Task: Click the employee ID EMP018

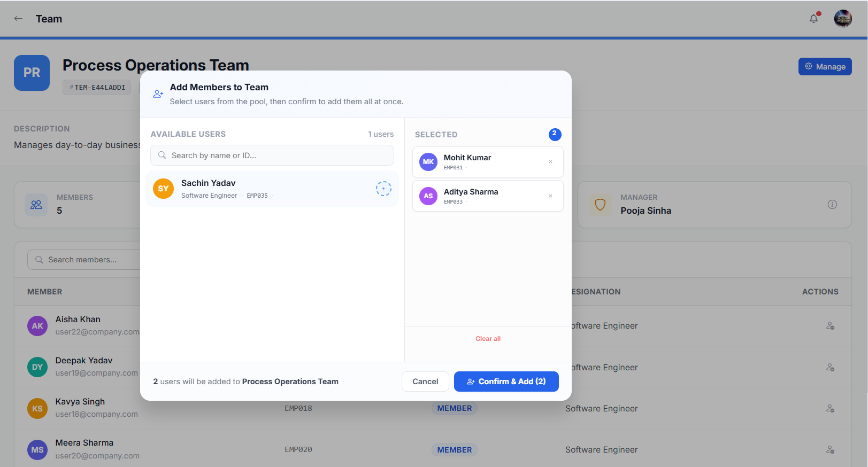Action: tap(298, 408)
